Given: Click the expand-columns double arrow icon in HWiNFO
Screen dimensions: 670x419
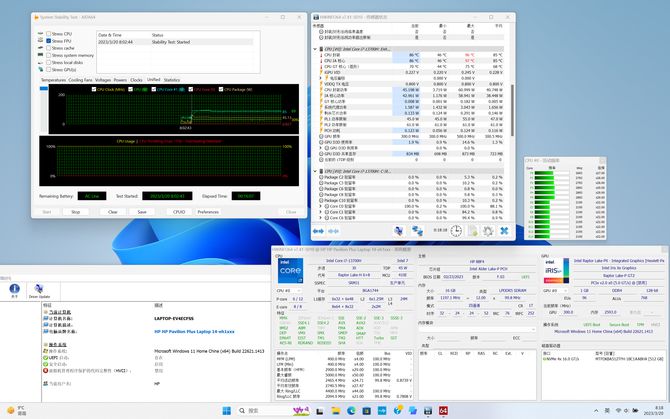Looking at the screenshot, I should (x=318, y=231).
